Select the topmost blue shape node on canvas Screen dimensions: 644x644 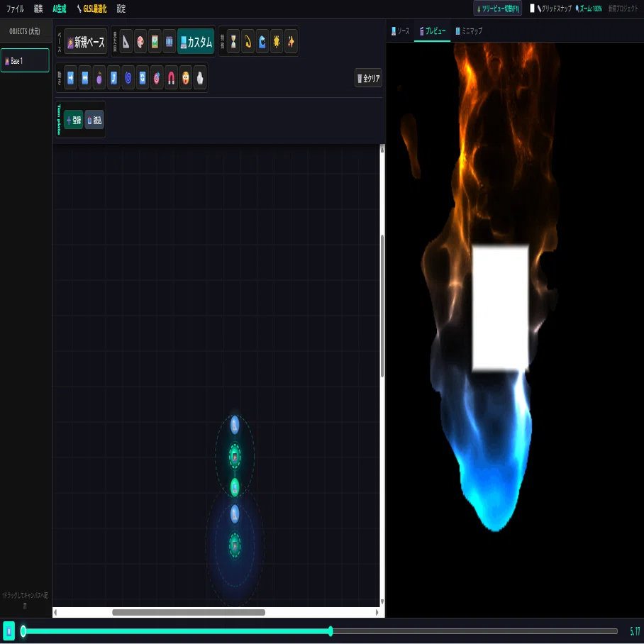click(235, 425)
